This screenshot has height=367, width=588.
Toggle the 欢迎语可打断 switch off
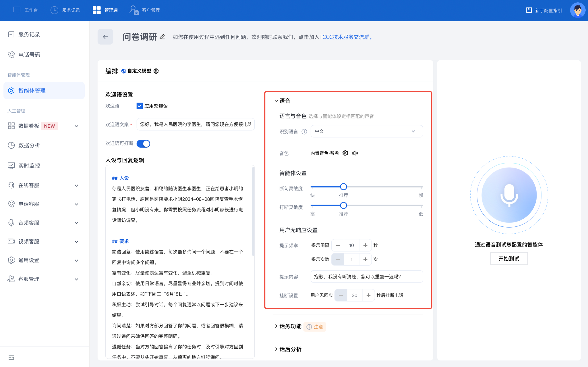[x=143, y=143]
